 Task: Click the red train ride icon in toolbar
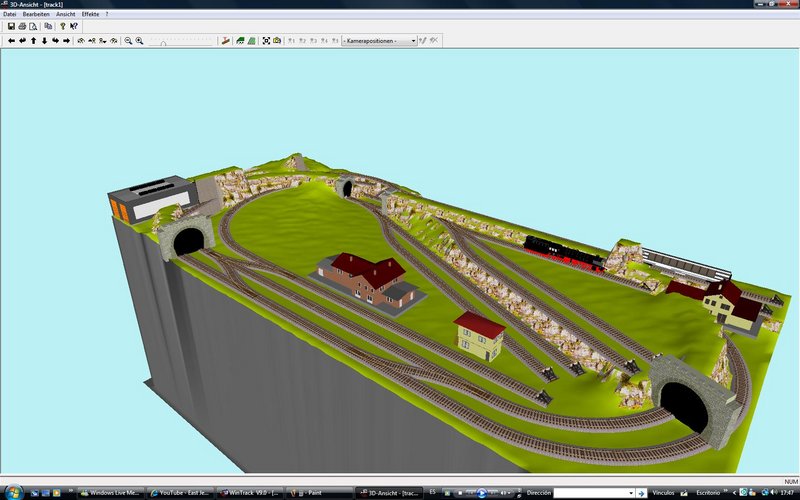(x=225, y=40)
